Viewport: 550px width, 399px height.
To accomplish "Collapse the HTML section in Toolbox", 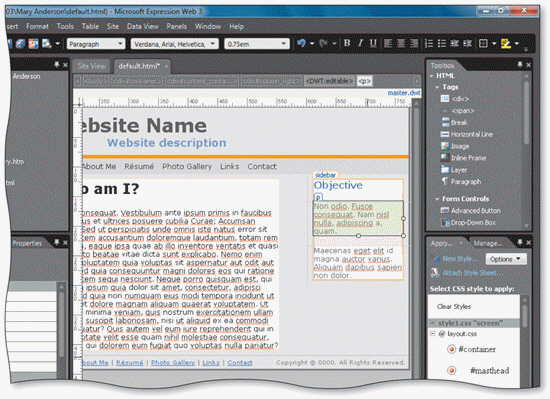I will point(431,76).
